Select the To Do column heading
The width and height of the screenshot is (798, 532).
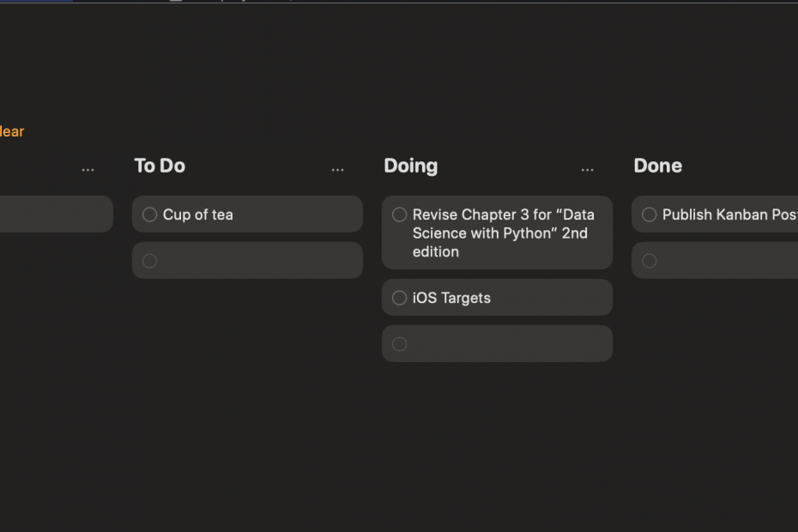point(160,166)
